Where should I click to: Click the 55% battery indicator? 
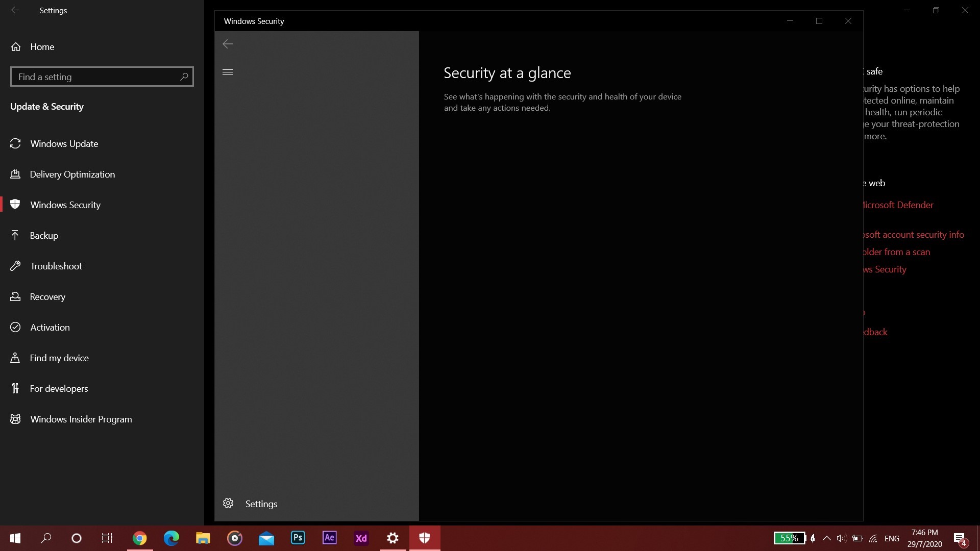point(789,538)
